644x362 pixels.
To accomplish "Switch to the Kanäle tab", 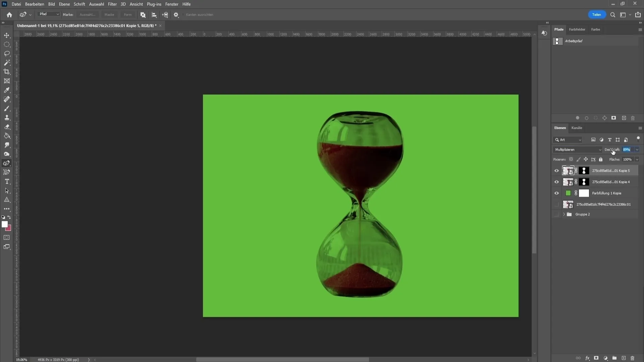I will tap(577, 128).
